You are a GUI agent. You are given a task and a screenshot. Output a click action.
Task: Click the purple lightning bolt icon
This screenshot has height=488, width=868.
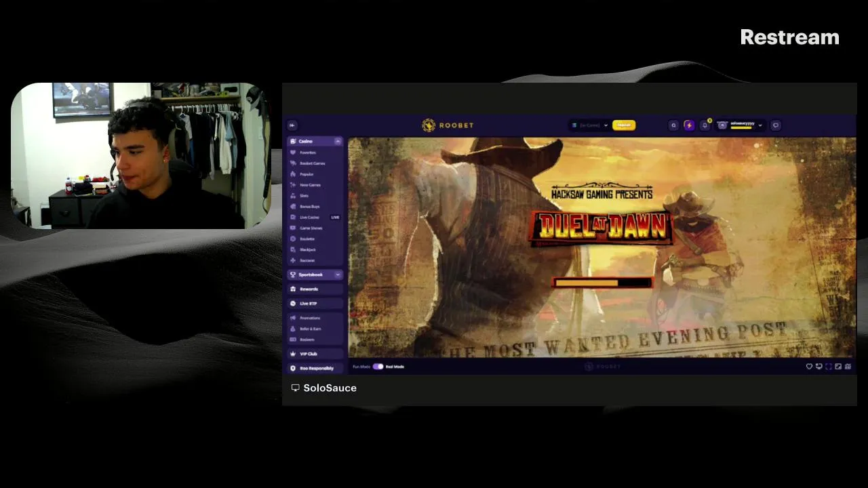(x=689, y=125)
